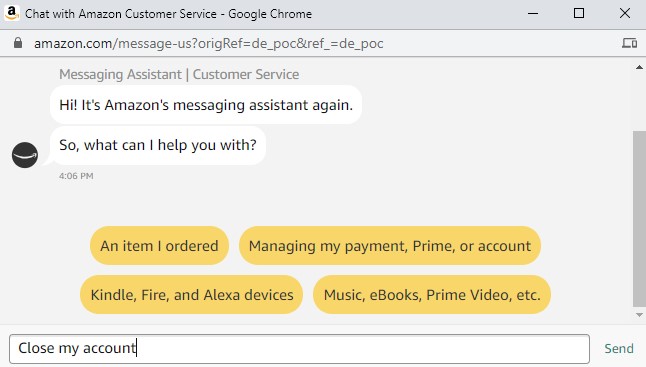
Task: Focus the message input with "Close my account"
Action: pyautogui.click(x=300, y=349)
